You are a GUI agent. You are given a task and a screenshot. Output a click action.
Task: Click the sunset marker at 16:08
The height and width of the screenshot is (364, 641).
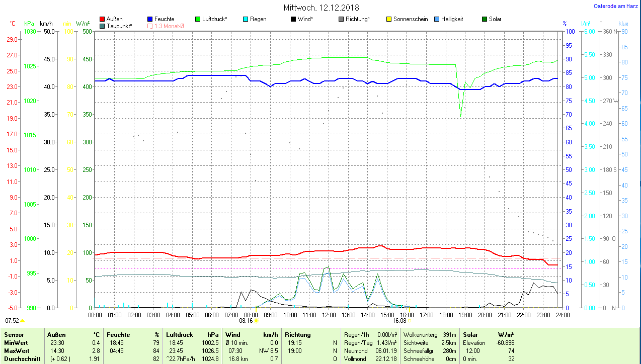[x=409, y=320]
